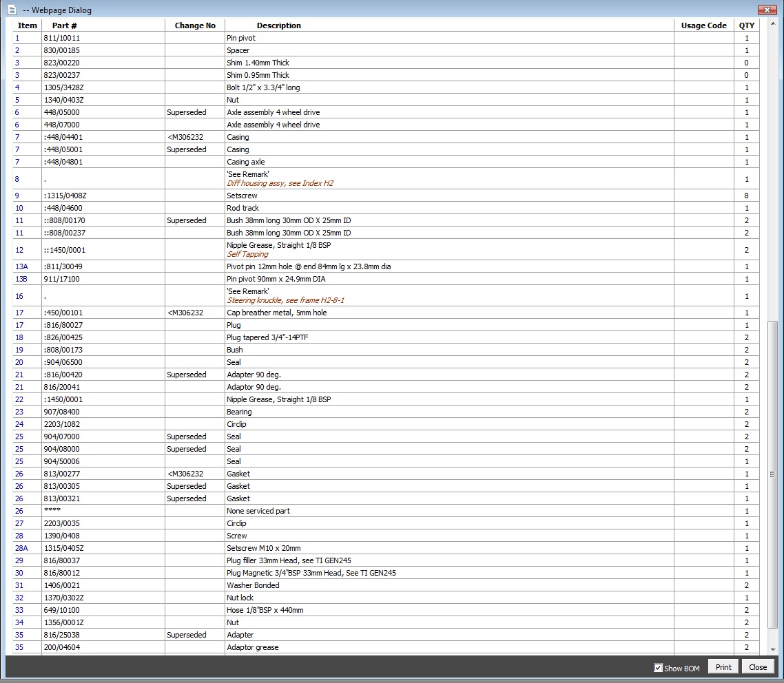Screen dimensions: 784x683
Task: Click the QTY column header
Action: tap(747, 25)
